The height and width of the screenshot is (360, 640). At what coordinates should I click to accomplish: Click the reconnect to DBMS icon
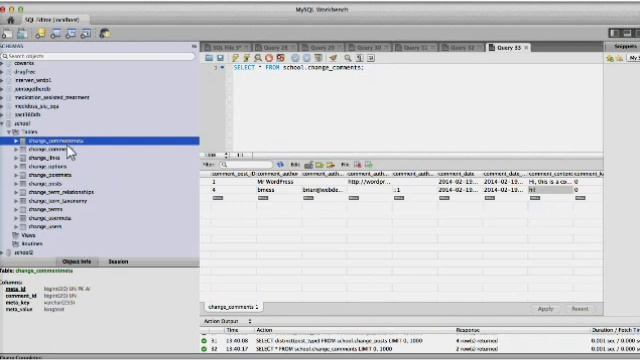104,34
